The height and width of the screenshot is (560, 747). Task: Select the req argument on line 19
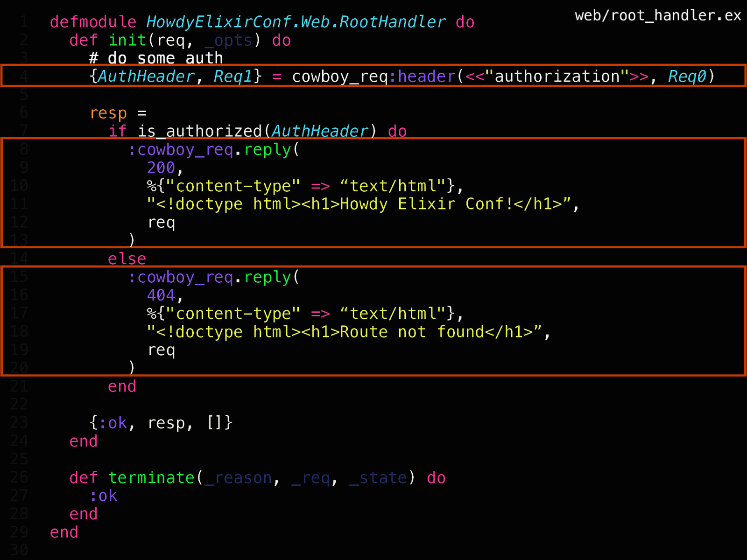(x=161, y=350)
